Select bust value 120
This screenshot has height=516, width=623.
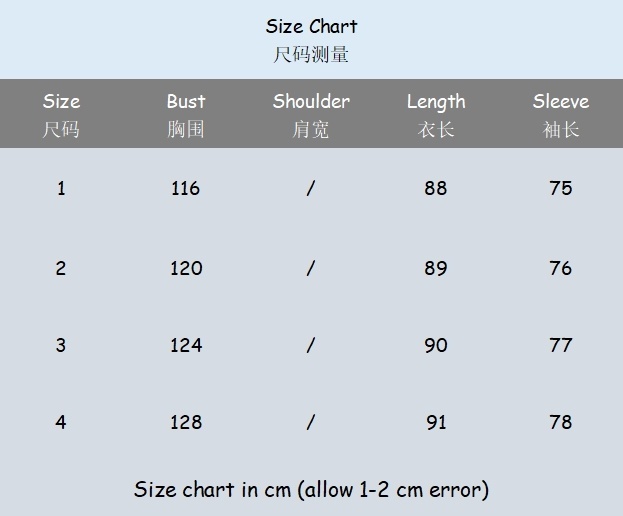pyautogui.click(x=186, y=268)
